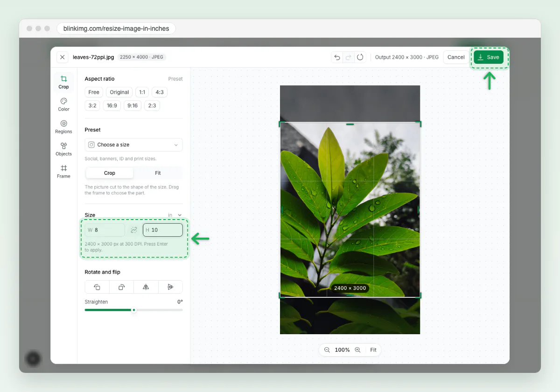Adjust the Straighten slider handle
Screen dimensions: 560x392
coord(134,310)
